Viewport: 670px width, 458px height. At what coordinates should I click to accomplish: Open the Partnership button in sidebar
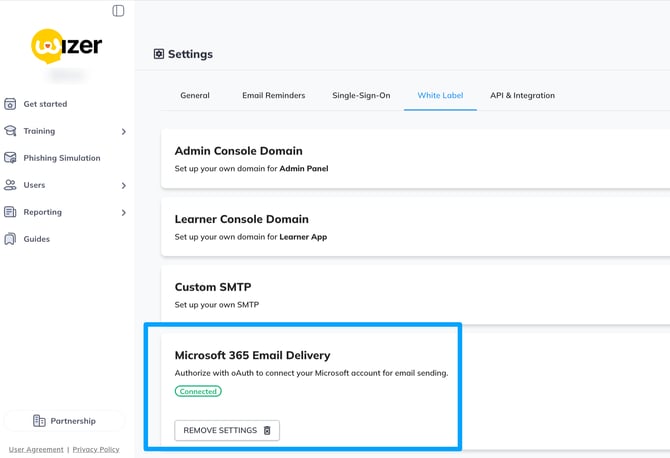[64, 421]
